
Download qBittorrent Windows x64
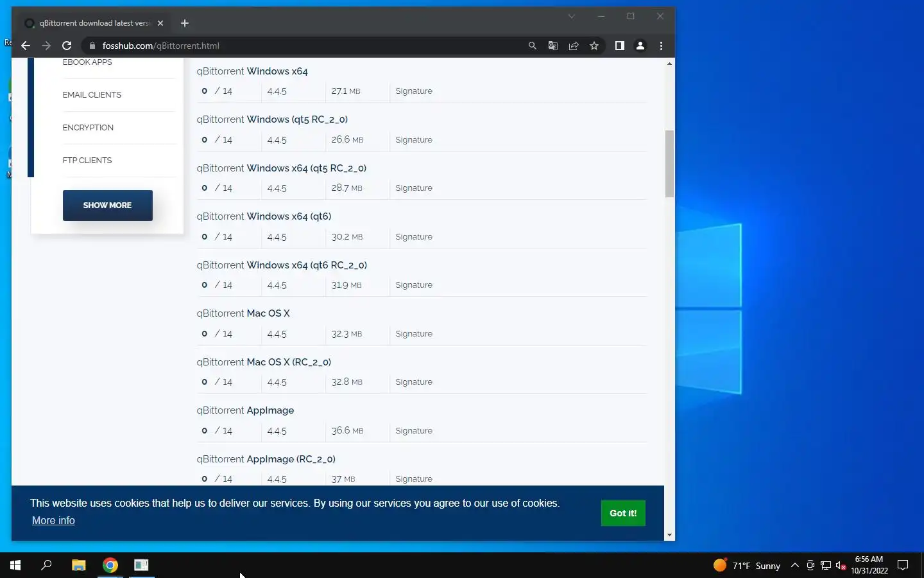252,71
